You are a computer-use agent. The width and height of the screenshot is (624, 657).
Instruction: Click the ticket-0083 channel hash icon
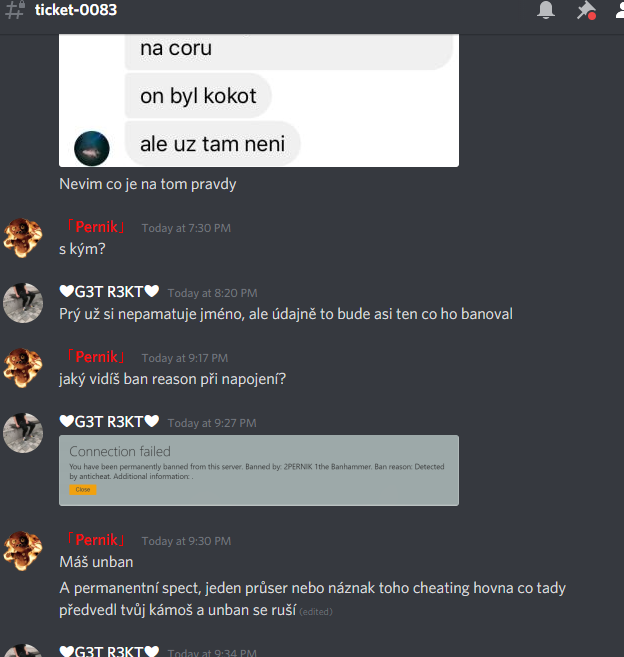click(x=15, y=10)
